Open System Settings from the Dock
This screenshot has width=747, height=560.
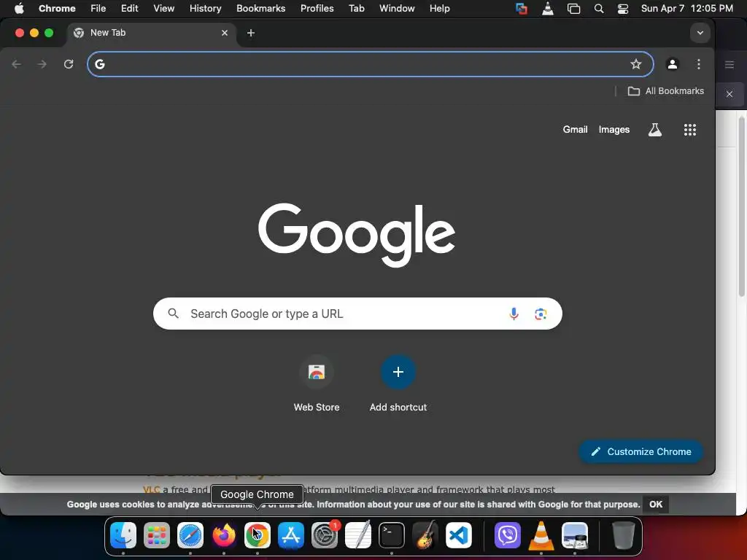[325, 535]
